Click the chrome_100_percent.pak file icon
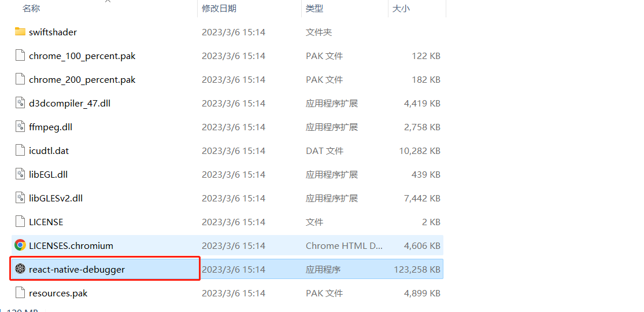Image resolution: width=644 pixels, height=312 pixels. tap(20, 56)
